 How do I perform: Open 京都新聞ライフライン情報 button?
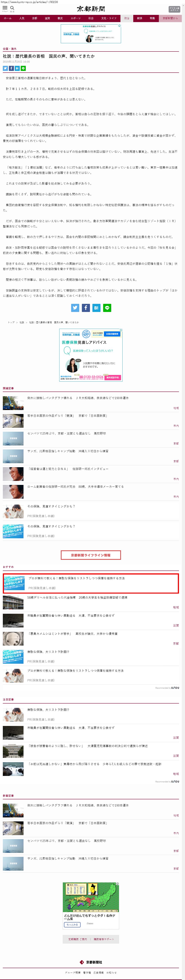tap(91, 555)
